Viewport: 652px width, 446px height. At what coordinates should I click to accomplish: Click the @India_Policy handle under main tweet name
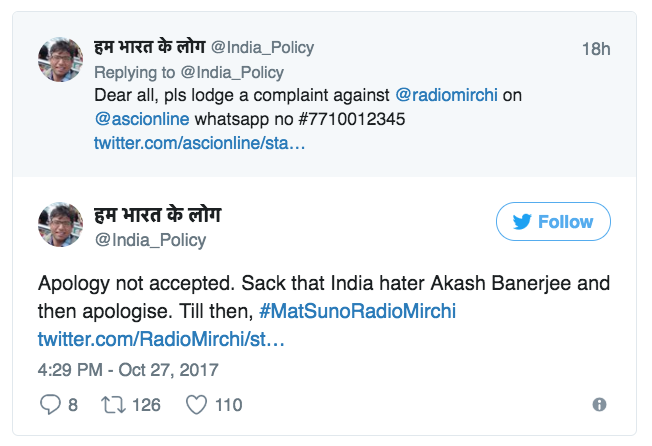pos(150,239)
